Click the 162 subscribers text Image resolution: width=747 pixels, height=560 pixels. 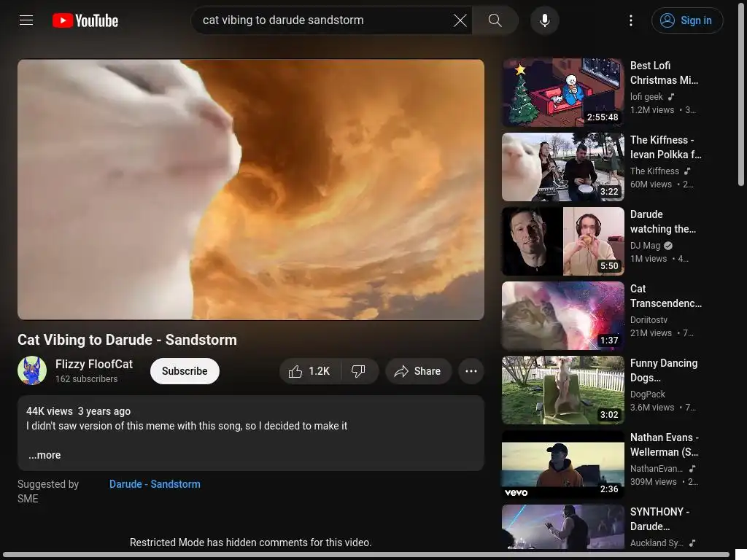coord(86,379)
